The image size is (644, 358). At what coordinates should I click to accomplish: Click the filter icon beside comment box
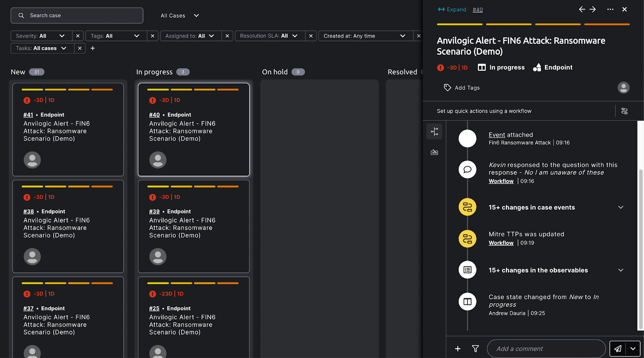point(475,349)
